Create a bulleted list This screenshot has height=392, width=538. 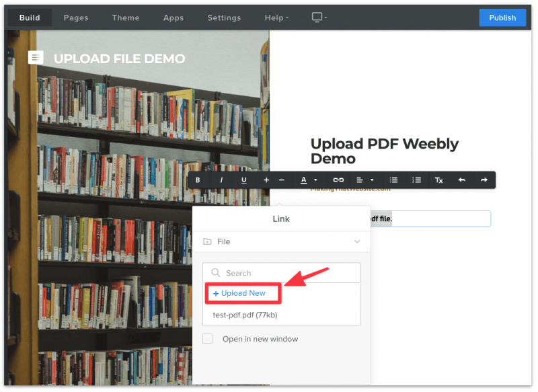tap(393, 180)
